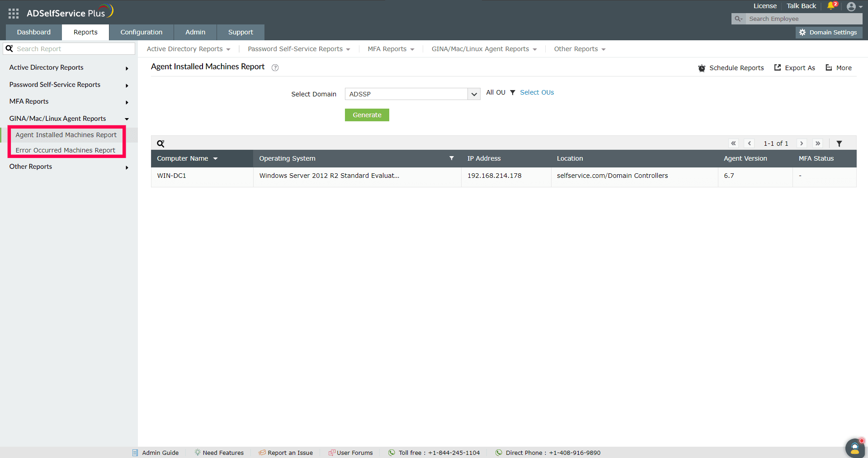868x458 pixels.
Task: Click the Need Features gear icon
Action: tap(198, 453)
